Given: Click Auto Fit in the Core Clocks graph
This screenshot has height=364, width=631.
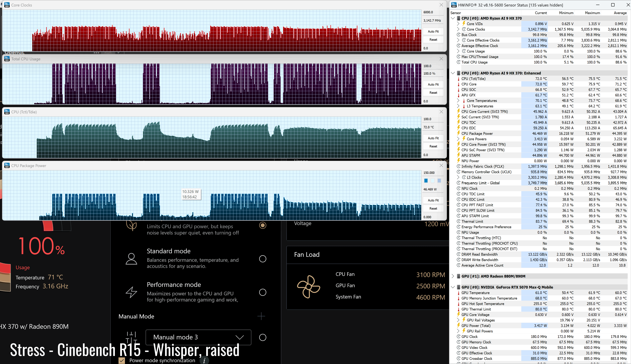Looking at the screenshot, I should (433, 32).
